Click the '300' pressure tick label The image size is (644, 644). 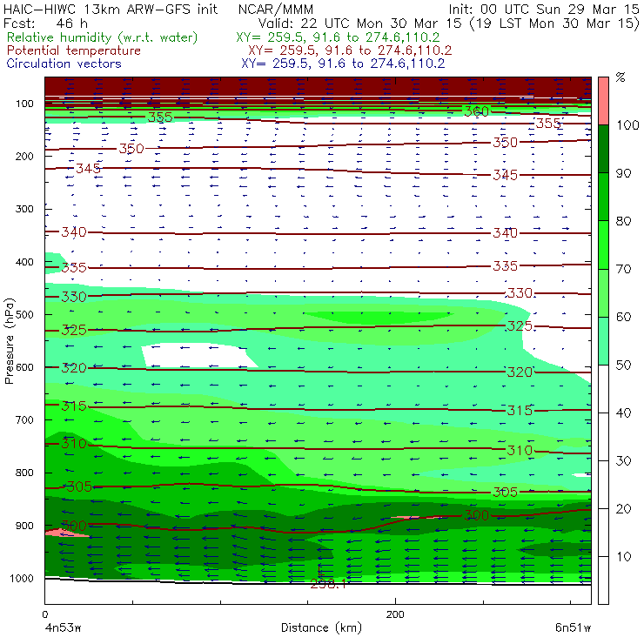24,209
